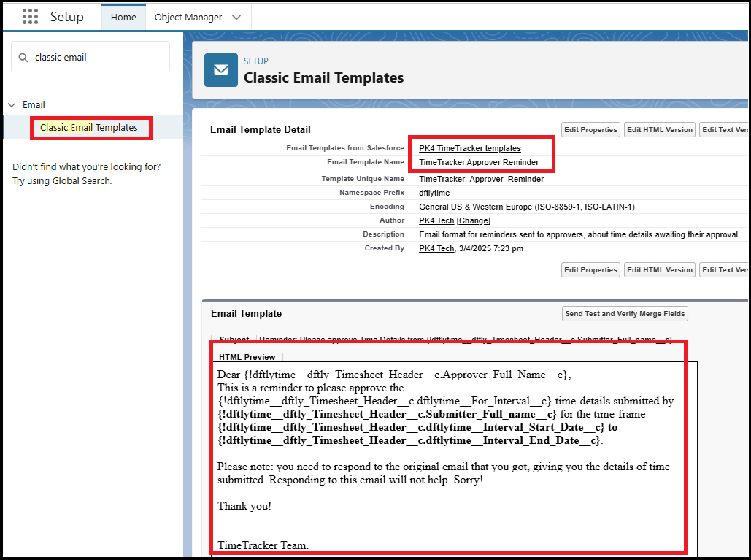Viewport: 751px width, 560px height.
Task: Click 'Try using Global Search.' text
Action: (x=62, y=180)
